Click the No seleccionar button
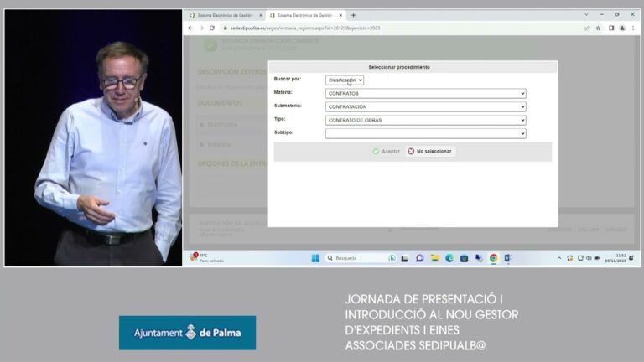 [429, 152]
